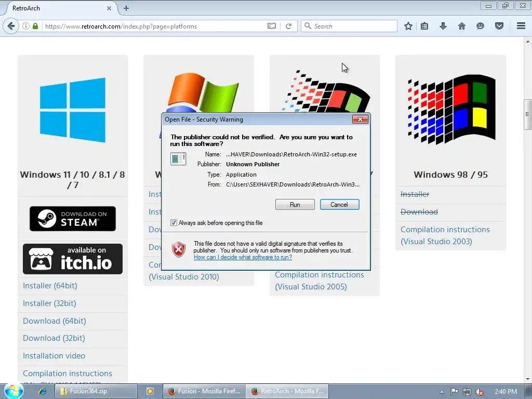Open media player taskbar icon
Image resolution: width=532 pixels, height=399 pixels.
pyautogui.click(x=150, y=391)
